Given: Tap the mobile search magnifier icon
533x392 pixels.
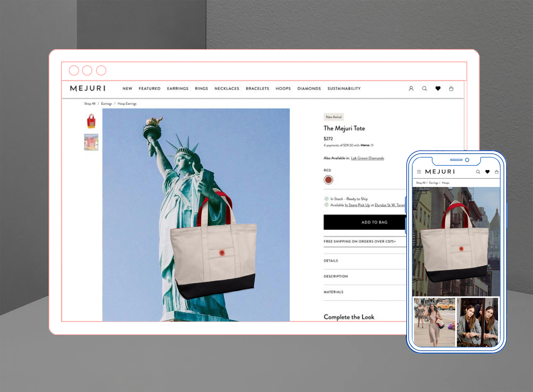Looking at the screenshot, I should click(478, 172).
